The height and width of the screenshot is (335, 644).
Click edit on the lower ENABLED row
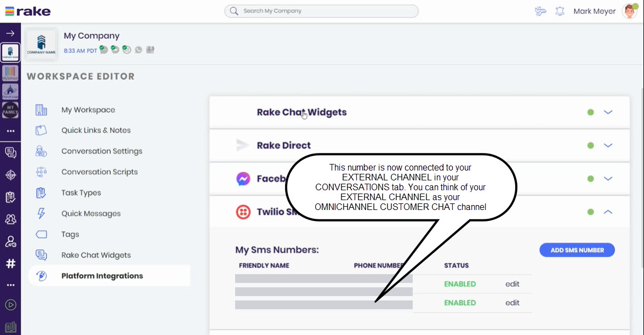(x=512, y=303)
